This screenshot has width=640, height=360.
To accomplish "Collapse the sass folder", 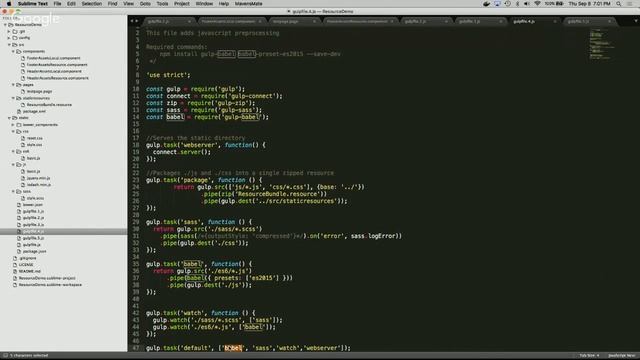I will pyautogui.click(x=13, y=191).
